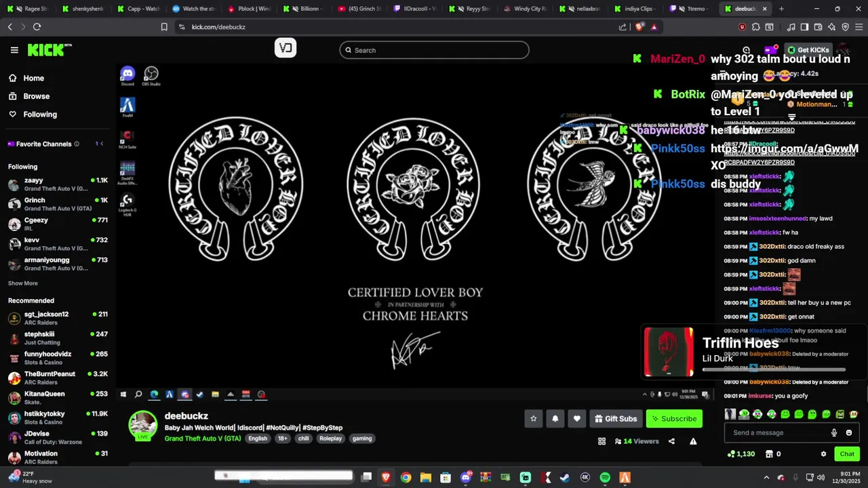
Task: Open the Kick hamburger menu
Action: pyautogui.click(x=14, y=50)
